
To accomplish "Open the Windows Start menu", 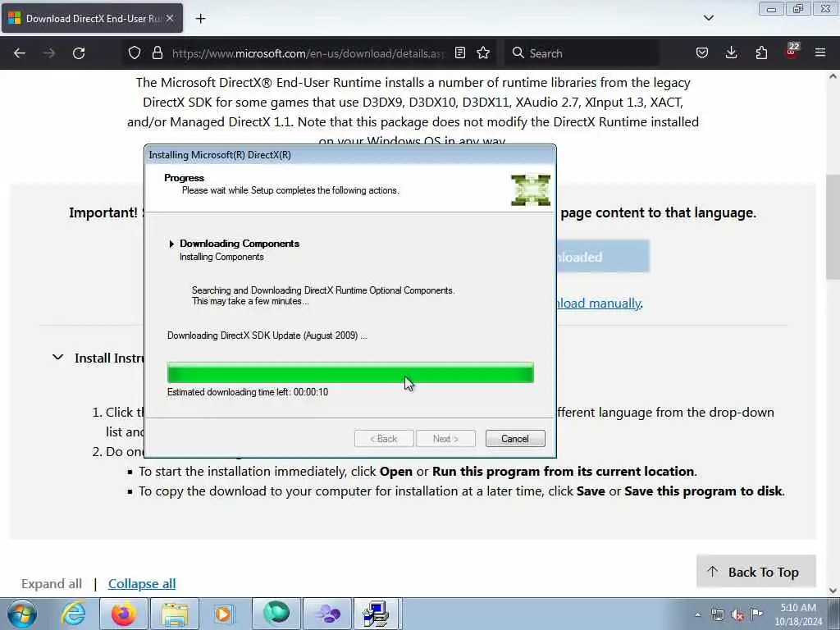I will [x=22, y=614].
